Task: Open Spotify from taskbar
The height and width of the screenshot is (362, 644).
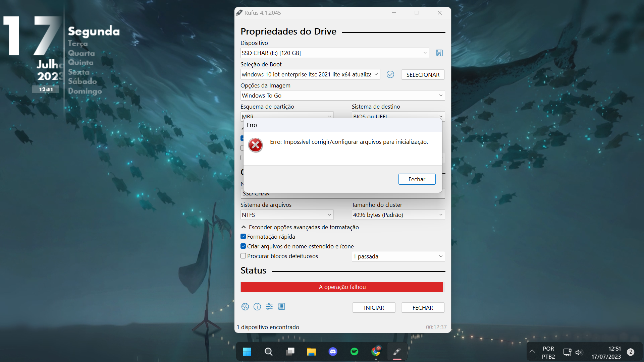Action: point(355,352)
